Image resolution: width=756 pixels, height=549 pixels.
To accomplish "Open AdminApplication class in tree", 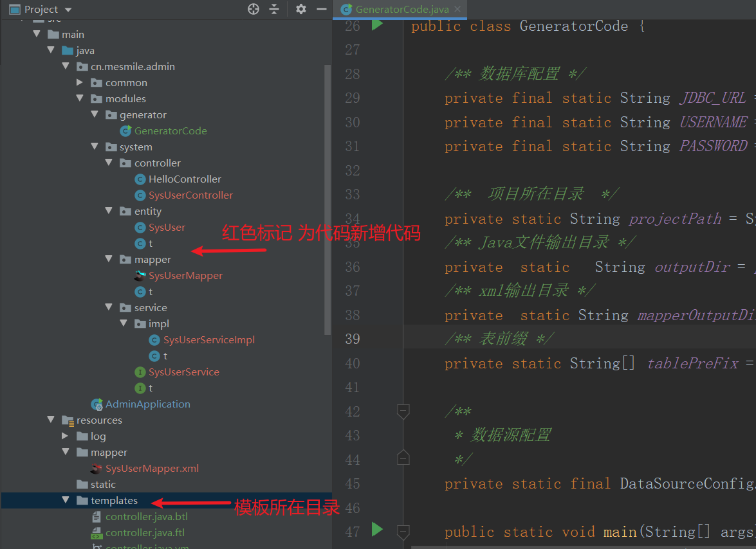I will [x=147, y=404].
